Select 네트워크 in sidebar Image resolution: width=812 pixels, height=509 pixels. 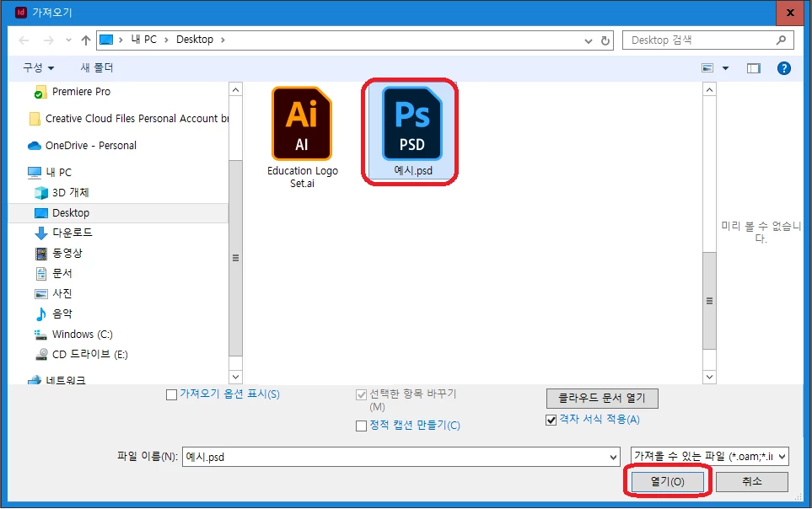coord(57,380)
